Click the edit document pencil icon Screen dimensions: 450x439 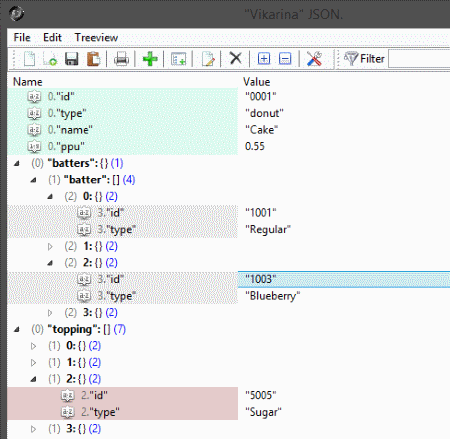click(208, 59)
